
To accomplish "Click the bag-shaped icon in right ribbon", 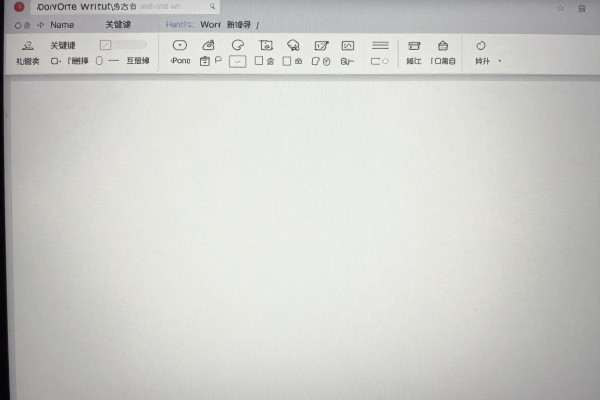I will 443,46.
